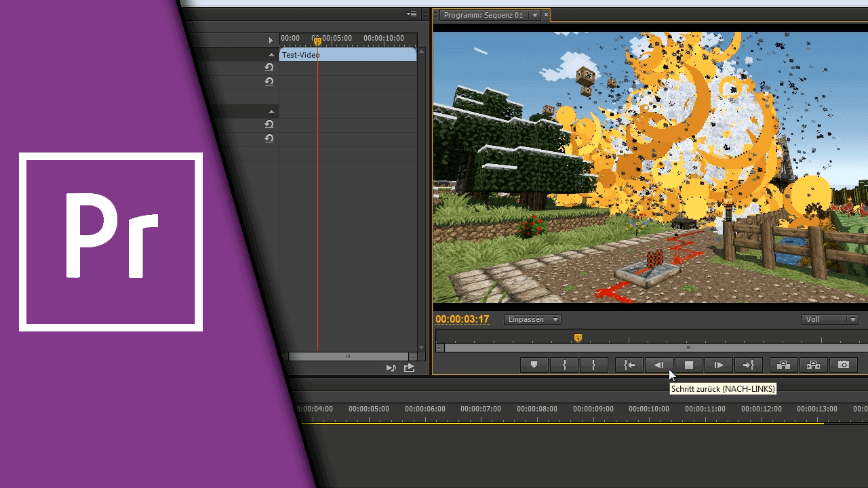
Task: Step forward one frame in Program monitor
Action: tap(719, 365)
